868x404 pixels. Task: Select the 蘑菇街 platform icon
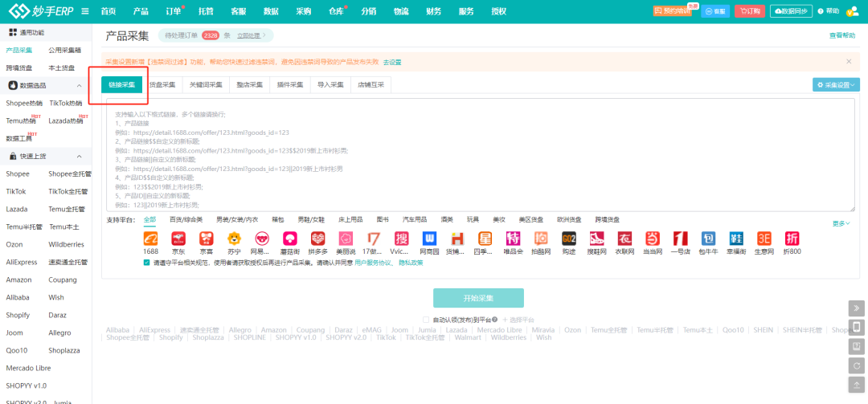pyautogui.click(x=290, y=239)
